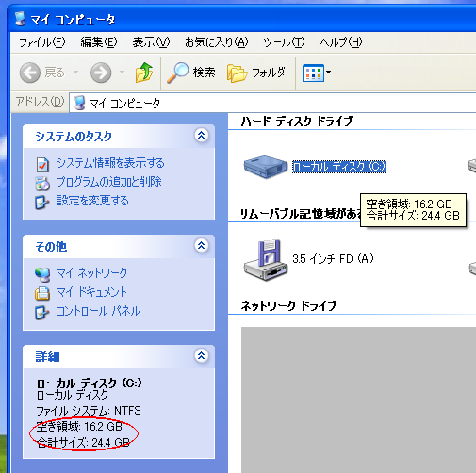
Task: Open コントロール パネル link
Action: (98, 311)
